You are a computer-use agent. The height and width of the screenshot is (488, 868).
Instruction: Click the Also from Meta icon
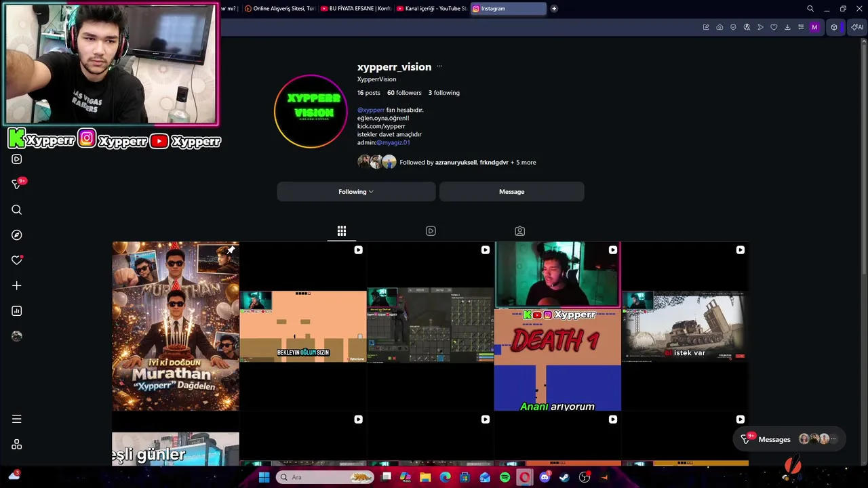(17, 445)
